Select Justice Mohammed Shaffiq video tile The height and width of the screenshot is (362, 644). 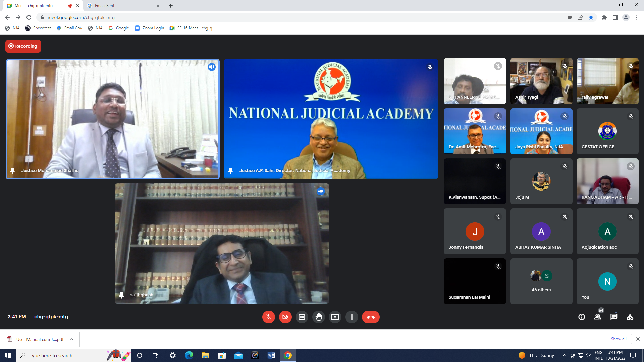coord(113,119)
